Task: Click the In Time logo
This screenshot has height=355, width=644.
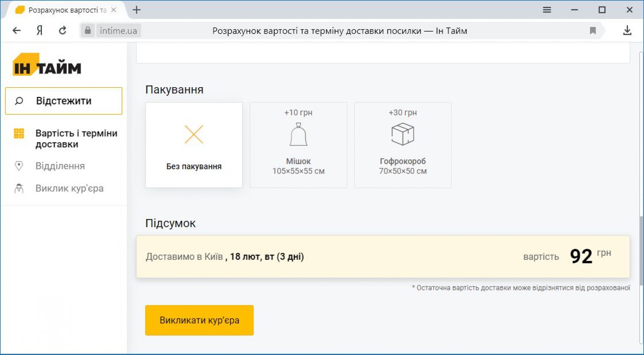Action: coord(47,65)
